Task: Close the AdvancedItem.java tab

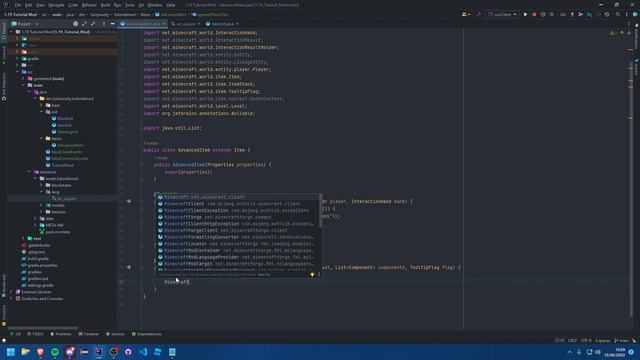Action: tap(164, 24)
